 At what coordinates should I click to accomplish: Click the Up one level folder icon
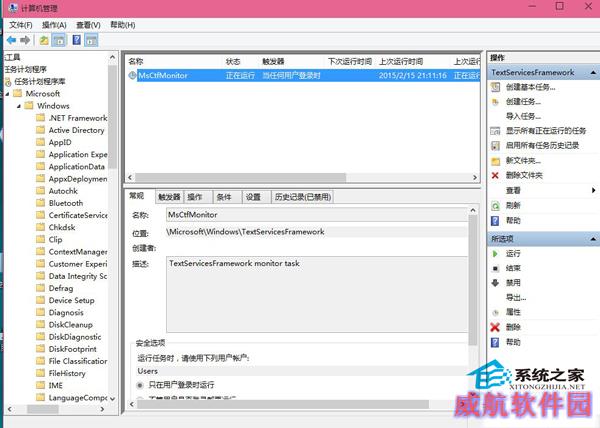point(44,40)
